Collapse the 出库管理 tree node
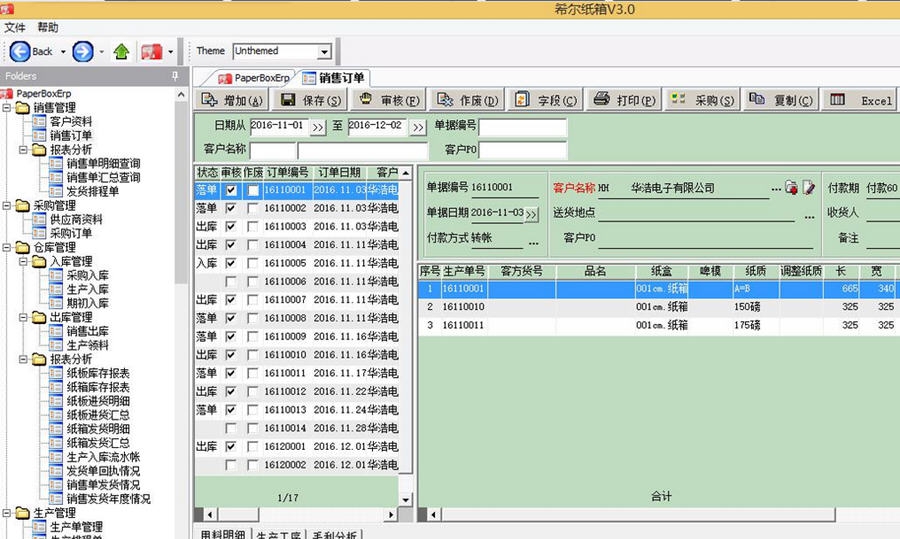The image size is (900, 539). click(23, 317)
